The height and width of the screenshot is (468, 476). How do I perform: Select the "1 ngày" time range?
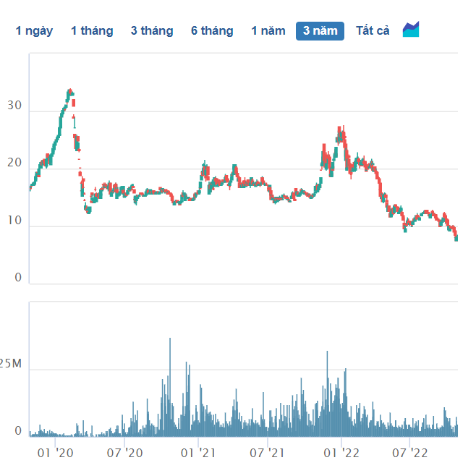(34, 31)
